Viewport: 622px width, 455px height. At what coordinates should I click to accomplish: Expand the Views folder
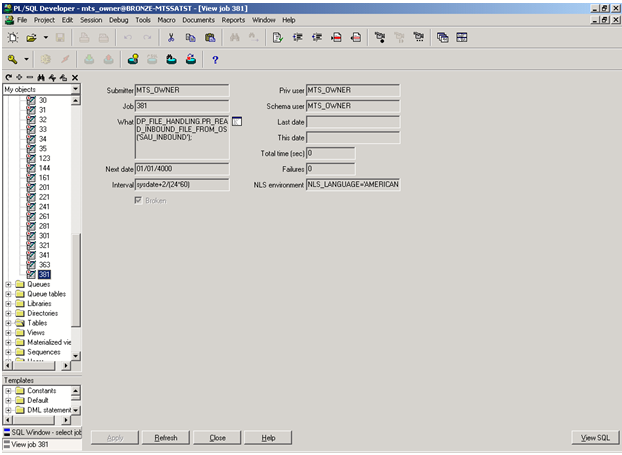coord(8,333)
